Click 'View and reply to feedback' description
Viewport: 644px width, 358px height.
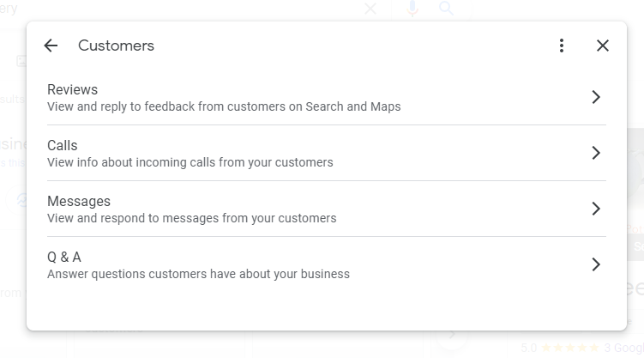pyautogui.click(x=224, y=107)
